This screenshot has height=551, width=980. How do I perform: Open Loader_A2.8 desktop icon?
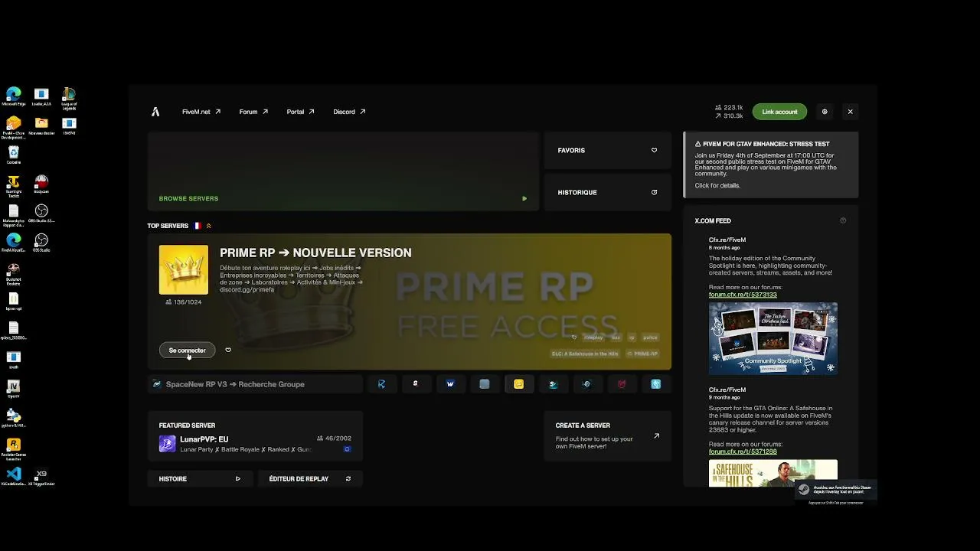(x=41, y=97)
